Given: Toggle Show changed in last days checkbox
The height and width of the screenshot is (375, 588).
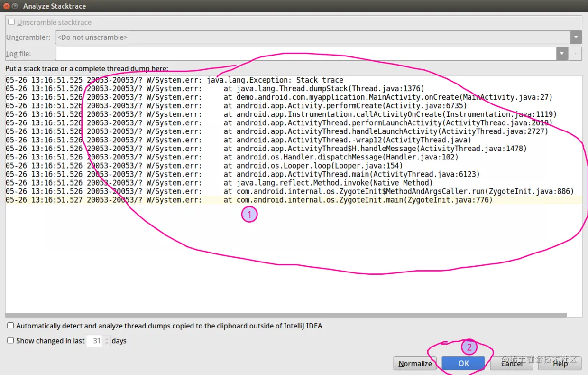Looking at the screenshot, I should click(10, 340).
